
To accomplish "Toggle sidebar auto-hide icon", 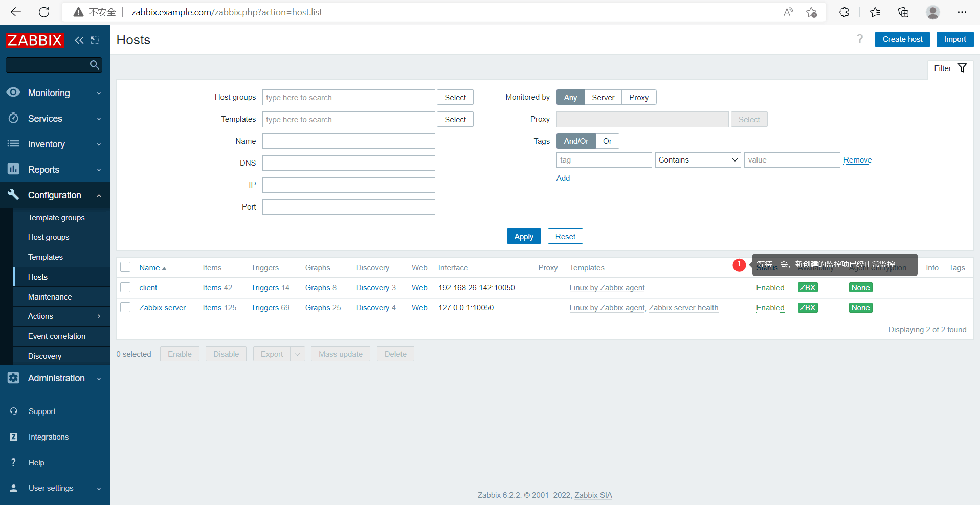I will coord(95,40).
